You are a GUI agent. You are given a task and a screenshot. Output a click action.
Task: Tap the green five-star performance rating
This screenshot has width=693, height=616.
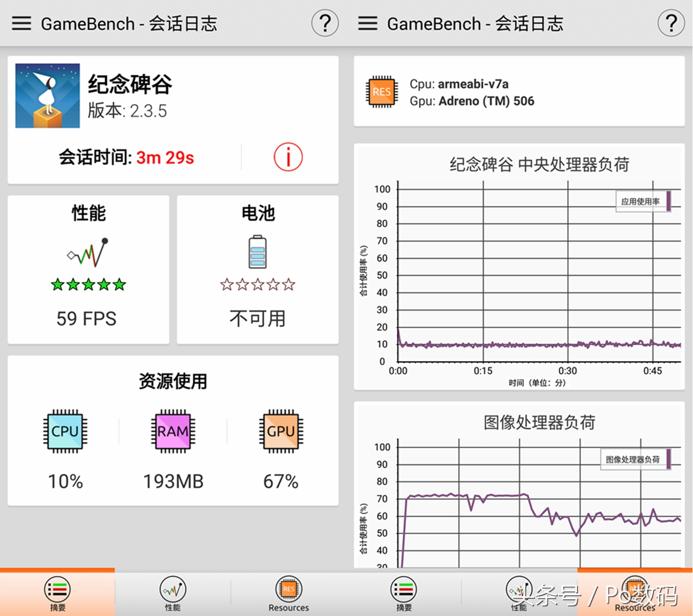88,284
